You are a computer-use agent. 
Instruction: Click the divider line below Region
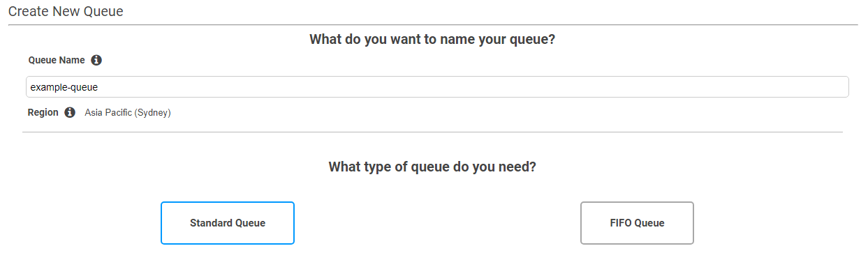(x=432, y=132)
